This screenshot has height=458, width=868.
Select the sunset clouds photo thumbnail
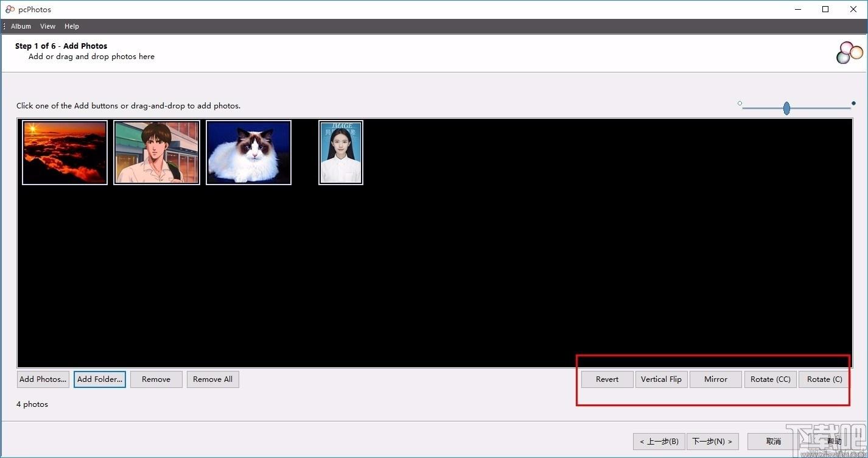click(x=65, y=152)
